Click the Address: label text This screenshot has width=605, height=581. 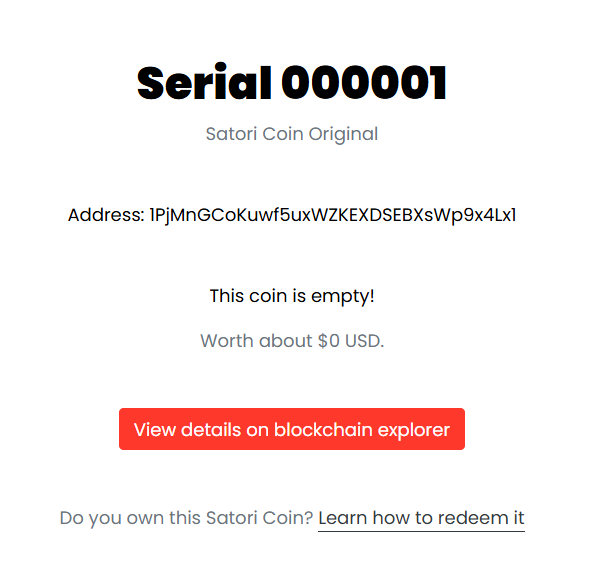pos(105,215)
